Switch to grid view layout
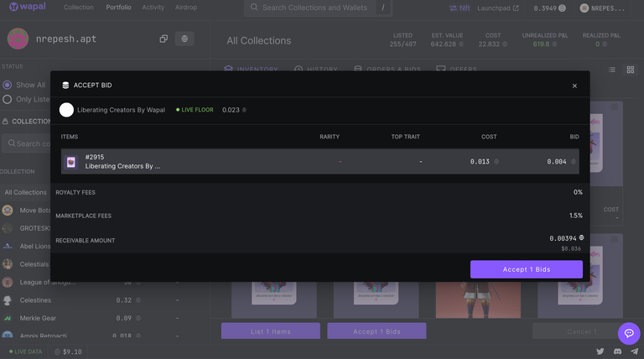The width and height of the screenshot is (644, 359). pos(631,70)
